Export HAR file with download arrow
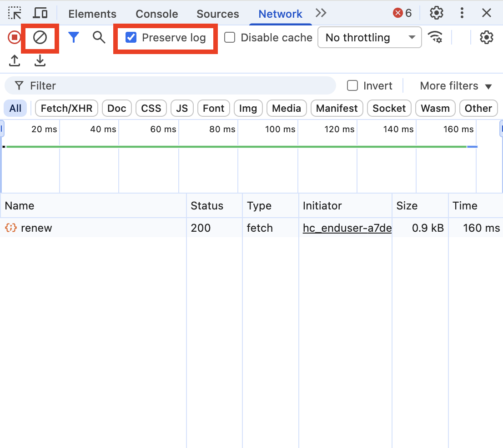This screenshot has width=503, height=448. click(40, 60)
